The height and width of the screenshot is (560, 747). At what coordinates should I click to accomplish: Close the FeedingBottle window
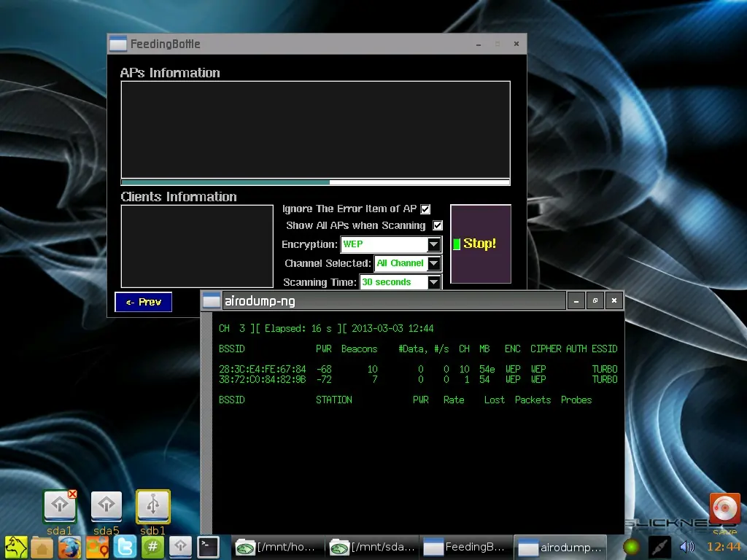tap(516, 44)
